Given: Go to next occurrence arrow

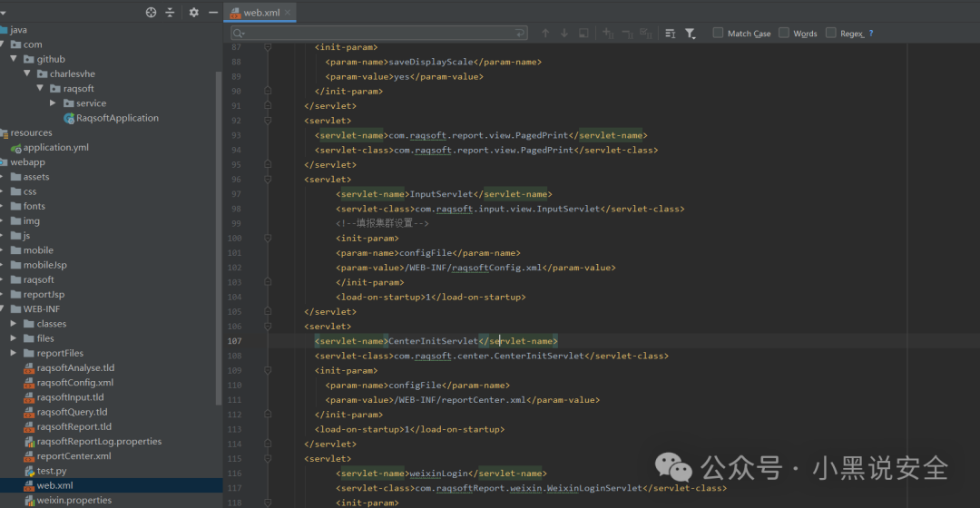Looking at the screenshot, I should (x=564, y=34).
